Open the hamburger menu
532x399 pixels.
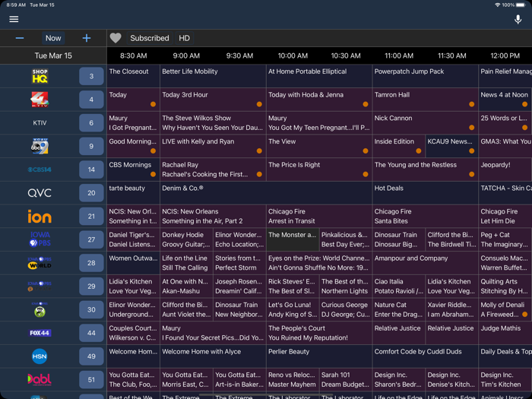tap(14, 19)
